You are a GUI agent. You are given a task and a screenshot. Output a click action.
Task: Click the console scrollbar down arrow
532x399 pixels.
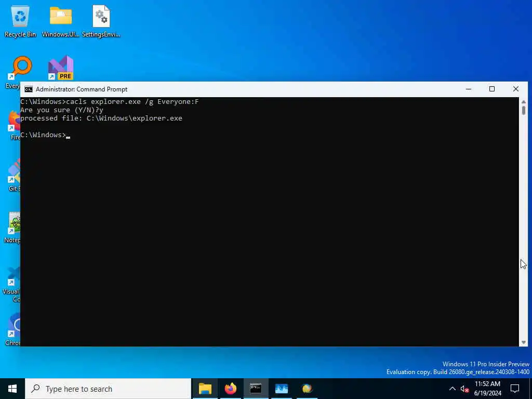pos(524,342)
